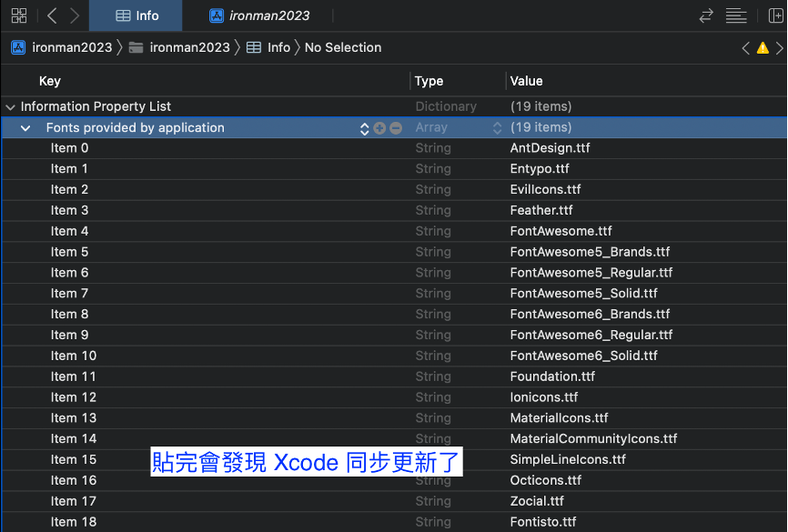Click No Selection breadcrumb segment
Viewport: 788px width, 532px height.
[x=343, y=47]
